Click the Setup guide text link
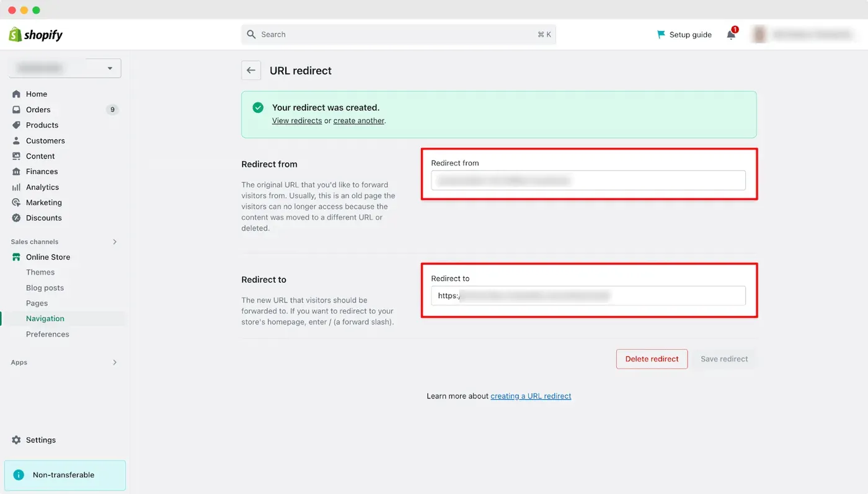 (691, 35)
